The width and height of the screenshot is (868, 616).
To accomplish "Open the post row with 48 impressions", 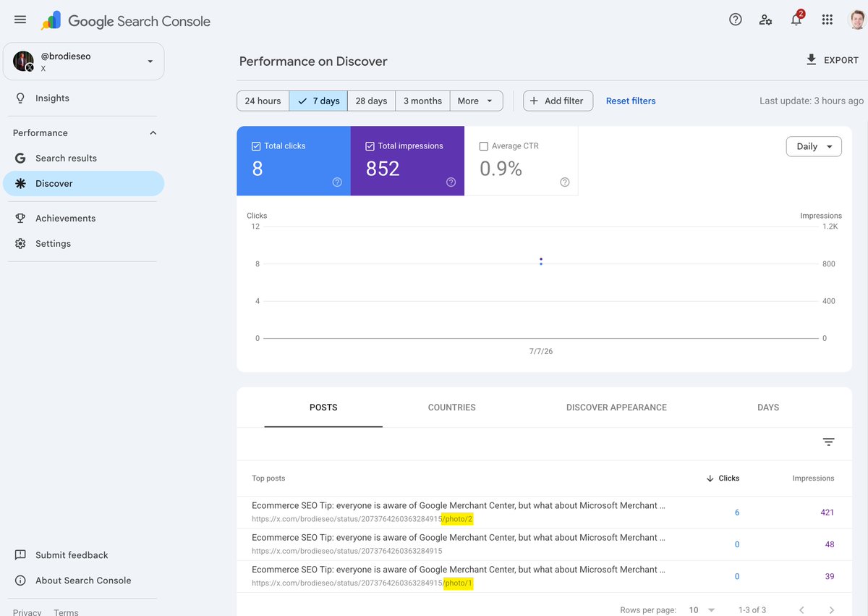I will [544, 544].
